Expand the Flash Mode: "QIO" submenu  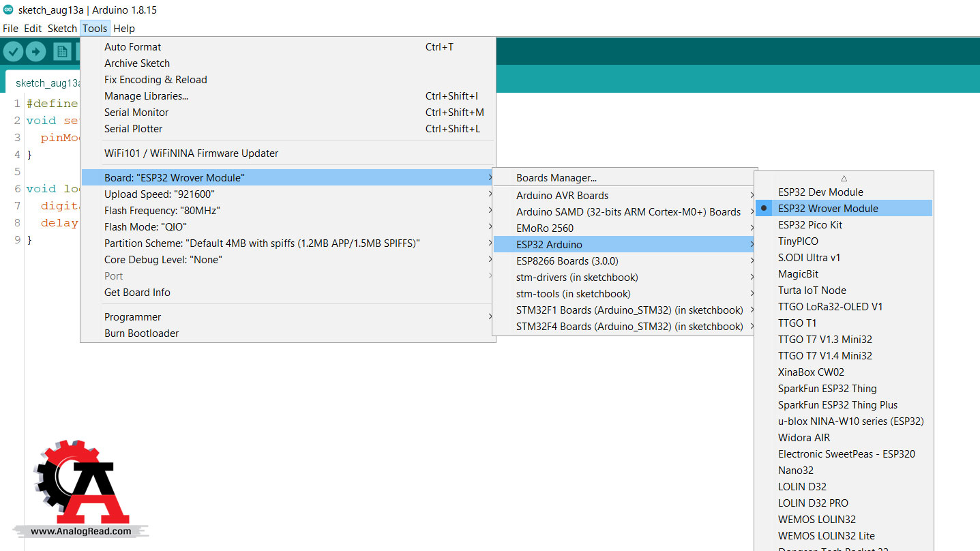[288, 227]
